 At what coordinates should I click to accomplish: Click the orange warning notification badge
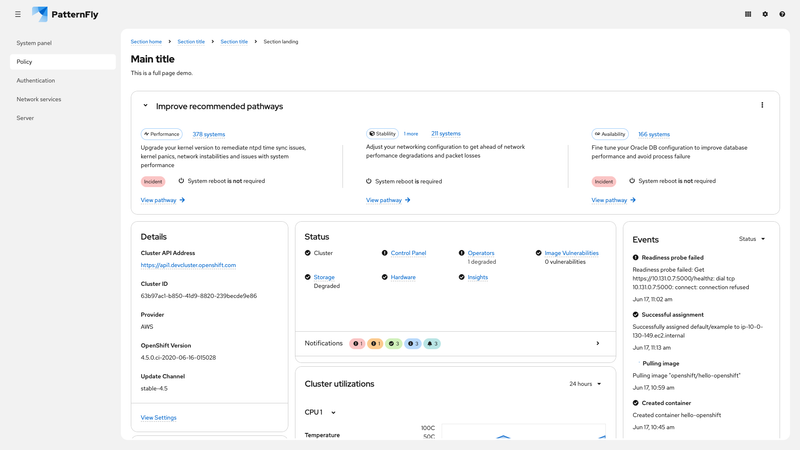tap(375, 343)
